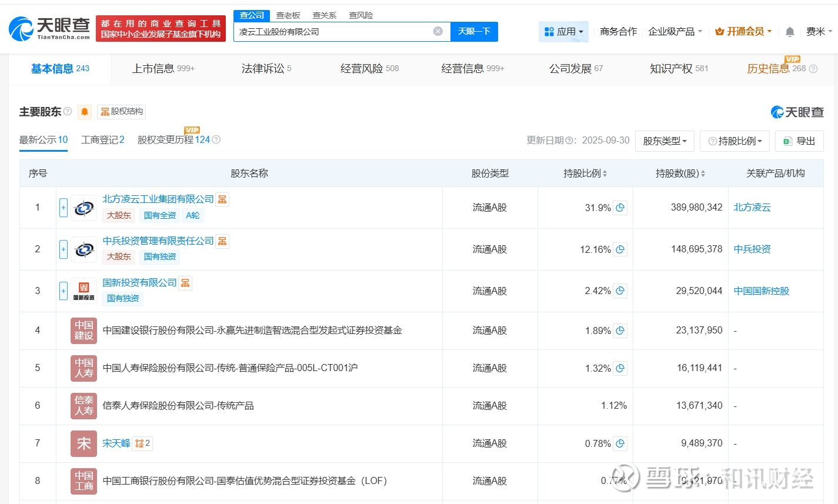Screen dimensions: 838x504
Task: Click equity structure icon beside 北方凌云工业集团有限公司
Action: 222,199
